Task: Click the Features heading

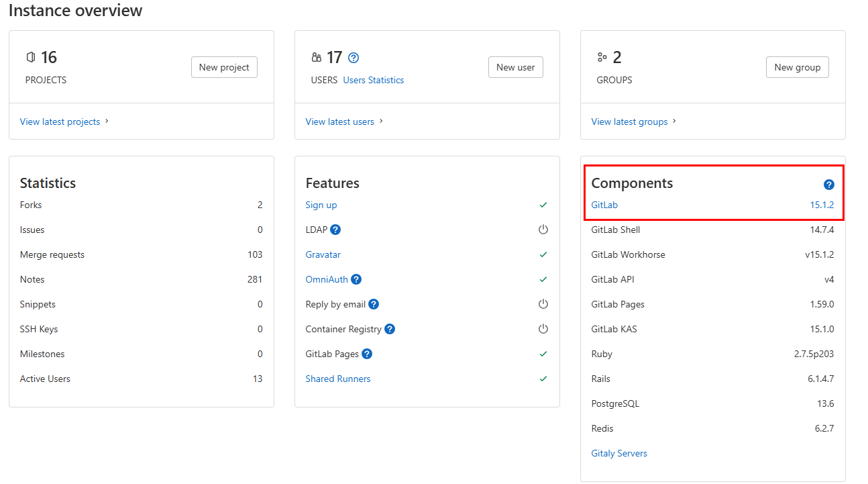Action: (x=333, y=183)
